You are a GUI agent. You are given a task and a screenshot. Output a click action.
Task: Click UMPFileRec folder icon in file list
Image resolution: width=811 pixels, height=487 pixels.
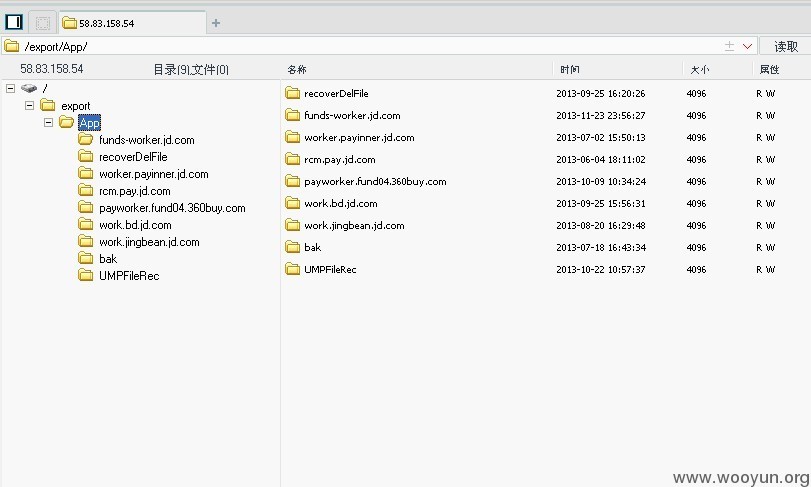click(x=293, y=269)
